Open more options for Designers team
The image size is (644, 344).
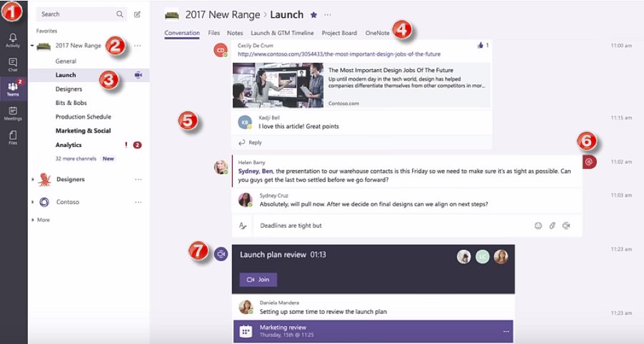pos(139,179)
